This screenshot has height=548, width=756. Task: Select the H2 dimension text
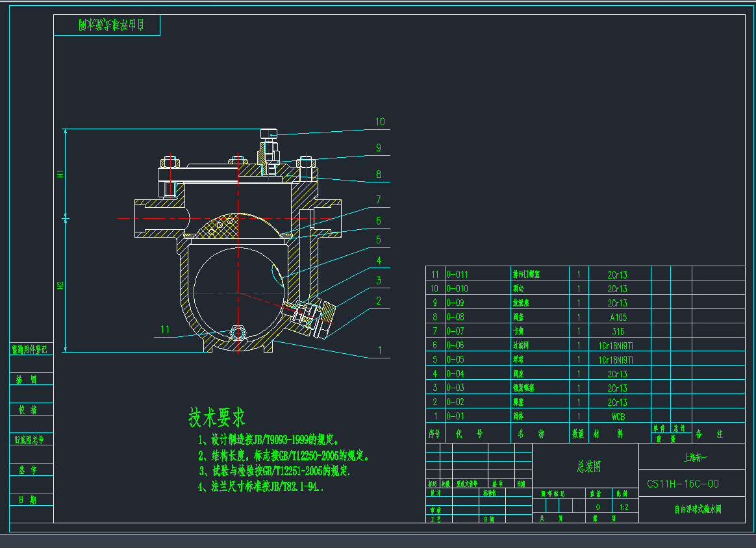pos(60,285)
